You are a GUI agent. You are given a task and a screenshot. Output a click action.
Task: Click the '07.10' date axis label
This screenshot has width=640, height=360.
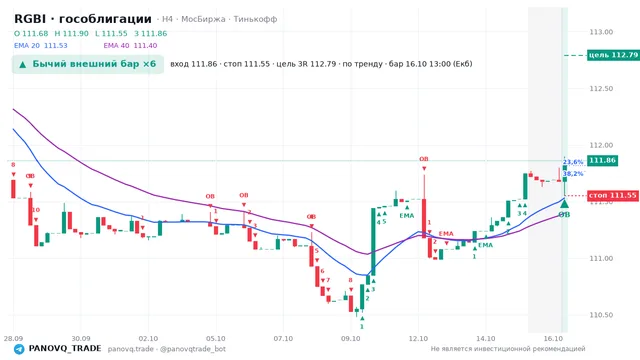click(283, 339)
